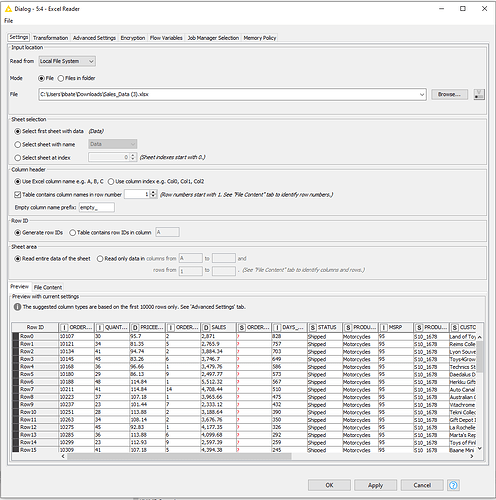Click the double type icon on SALES column
The width and height of the screenshot is (496, 500).
206,327
